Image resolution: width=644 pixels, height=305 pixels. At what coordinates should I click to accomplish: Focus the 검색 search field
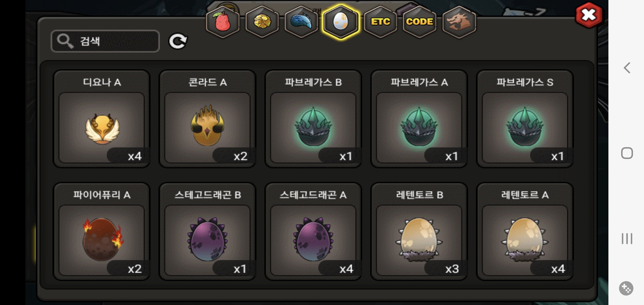(x=105, y=41)
